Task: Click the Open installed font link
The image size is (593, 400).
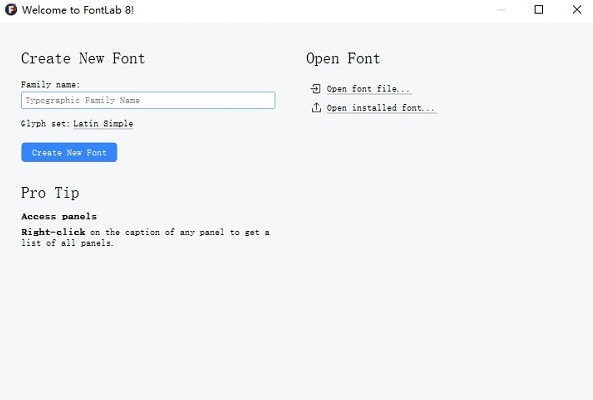Action: (381, 108)
